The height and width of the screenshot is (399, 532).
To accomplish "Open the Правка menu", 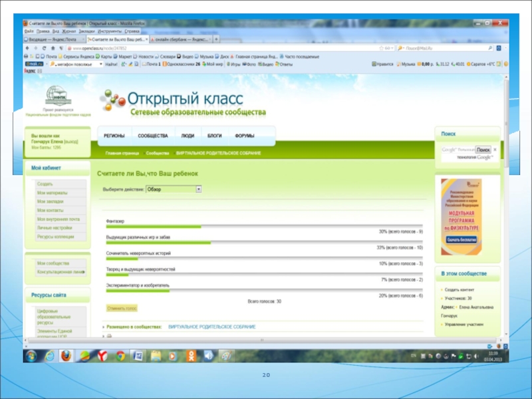I will (43, 31).
